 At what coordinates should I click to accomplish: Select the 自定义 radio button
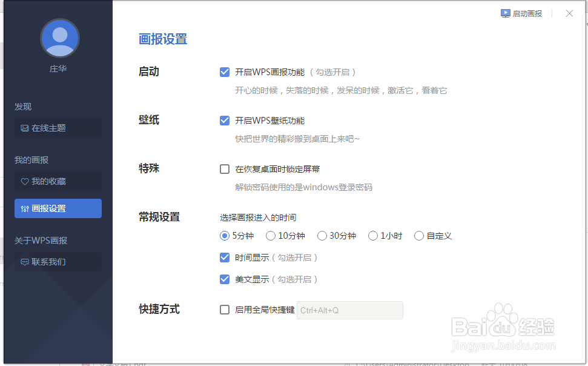click(419, 236)
